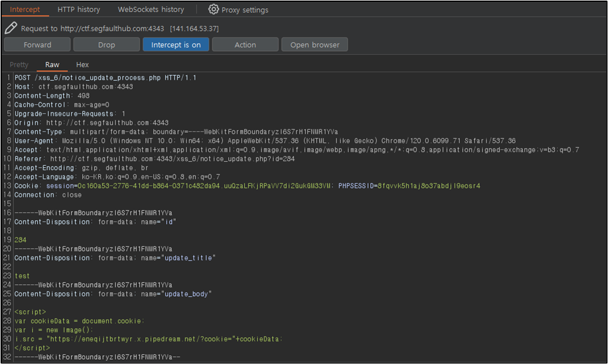Open the Intercept tab
The image size is (608, 364).
point(25,10)
